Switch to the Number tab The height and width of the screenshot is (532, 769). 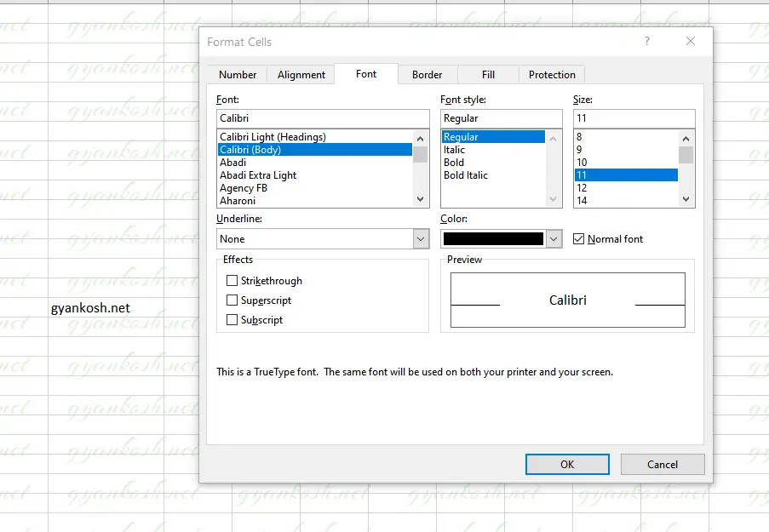click(x=238, y=75)
